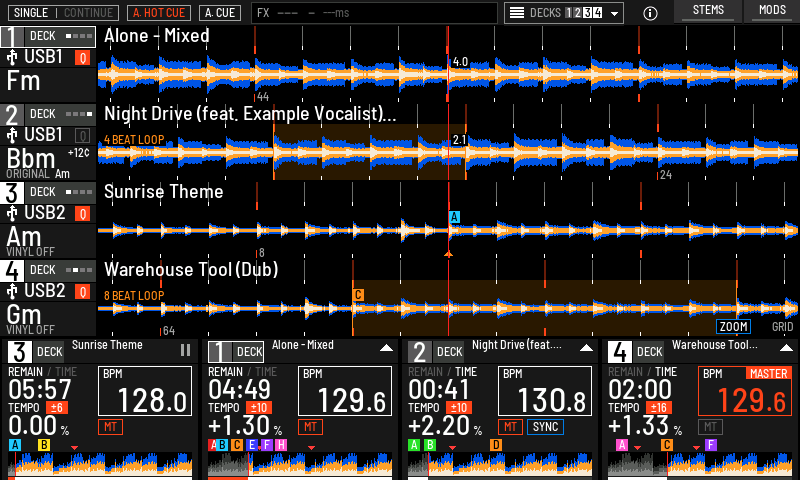Change tempo range ±6 on deck 3
The width and height of the screenshot is (800, 480).
(57, 408)
